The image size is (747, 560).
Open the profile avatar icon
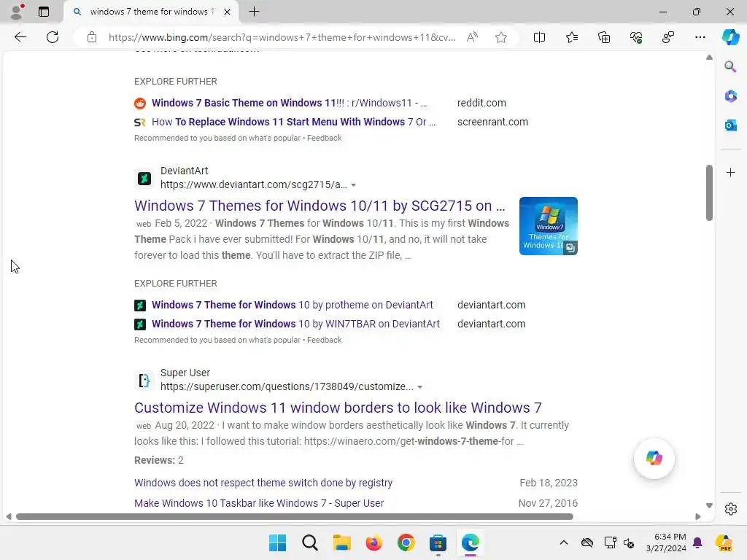[x=17, y=12]
